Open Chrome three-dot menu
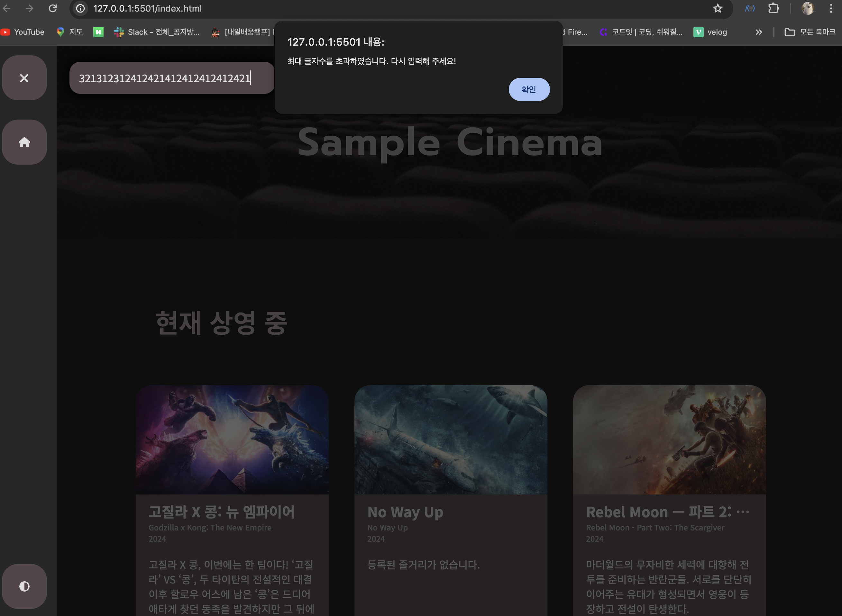The image size is (842, 616). pos(831,8)
